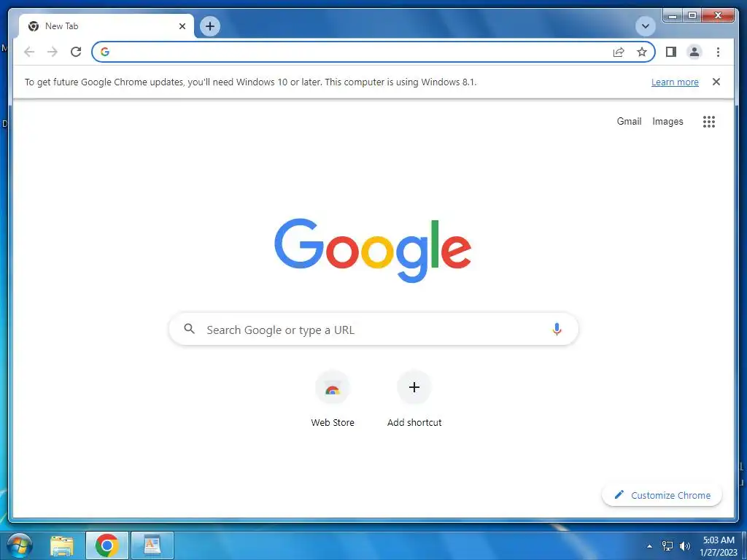This screenshot has width=747, height=560.
Task: Open the document app in taskbar
Action: pos(152,545)
